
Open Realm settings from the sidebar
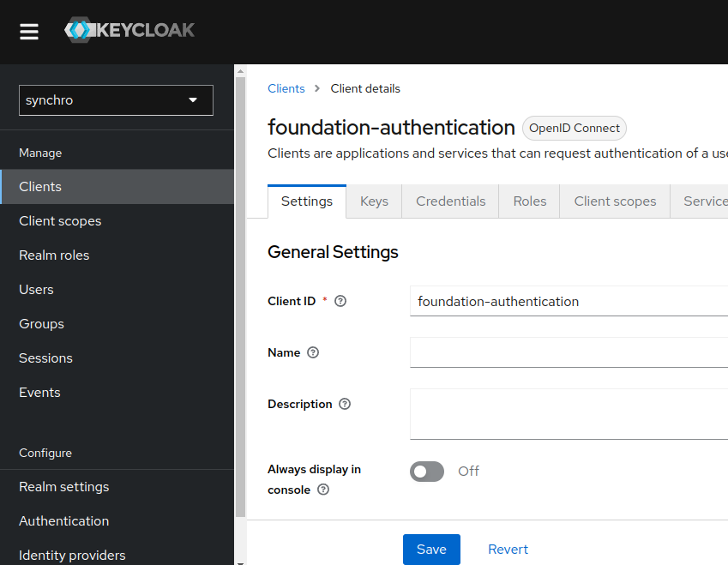tap(63, 486)
